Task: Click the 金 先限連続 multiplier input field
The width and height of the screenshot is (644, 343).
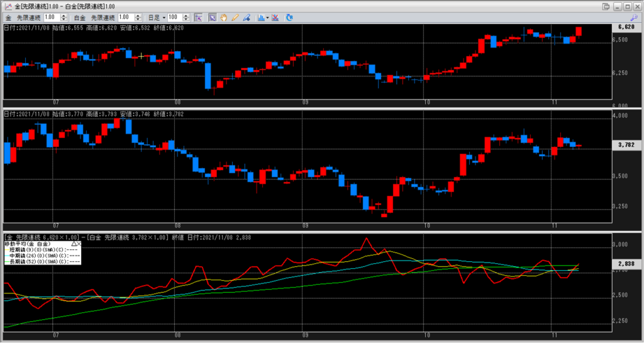Action: click(x=52, y=18)
